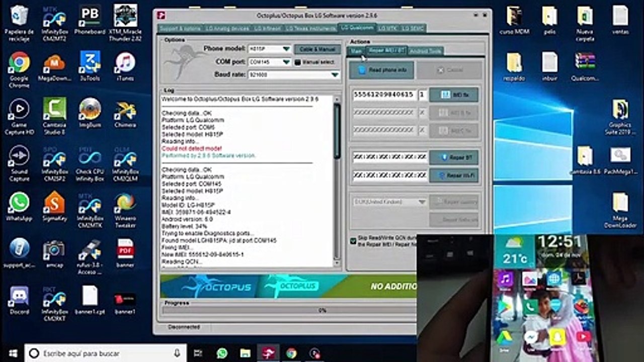The width and height of the screenshot is (644, 362).
Task: Open the Main actions tab
Action: click(x=356, y=51)
